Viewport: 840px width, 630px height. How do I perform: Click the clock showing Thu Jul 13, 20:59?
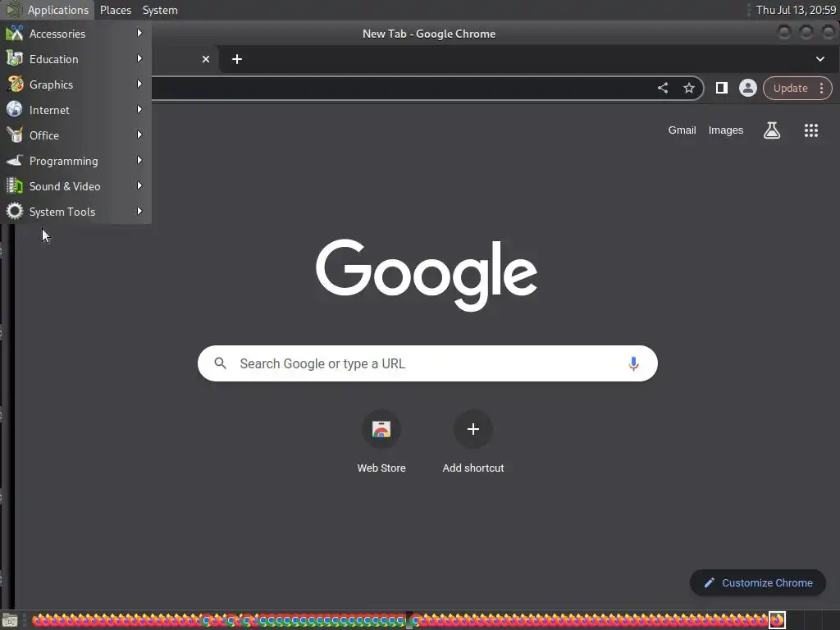coord(796,10)
